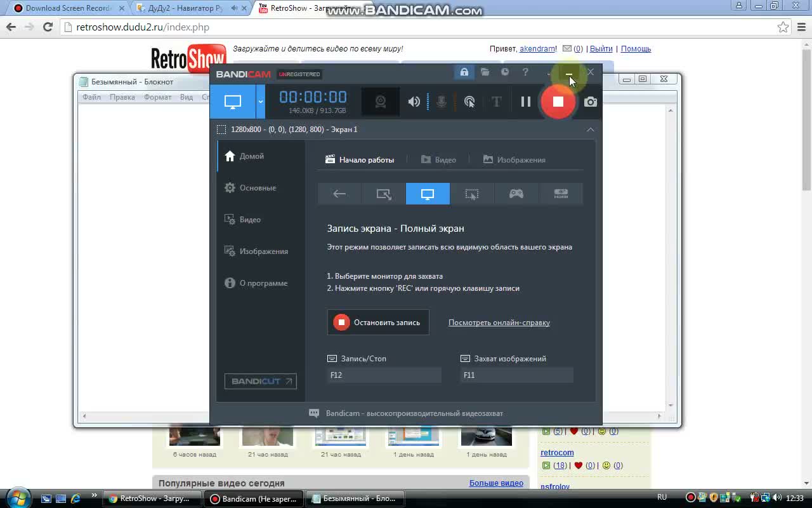
Task: Toggle the text overlay T icon
Action: click(497, 102)
